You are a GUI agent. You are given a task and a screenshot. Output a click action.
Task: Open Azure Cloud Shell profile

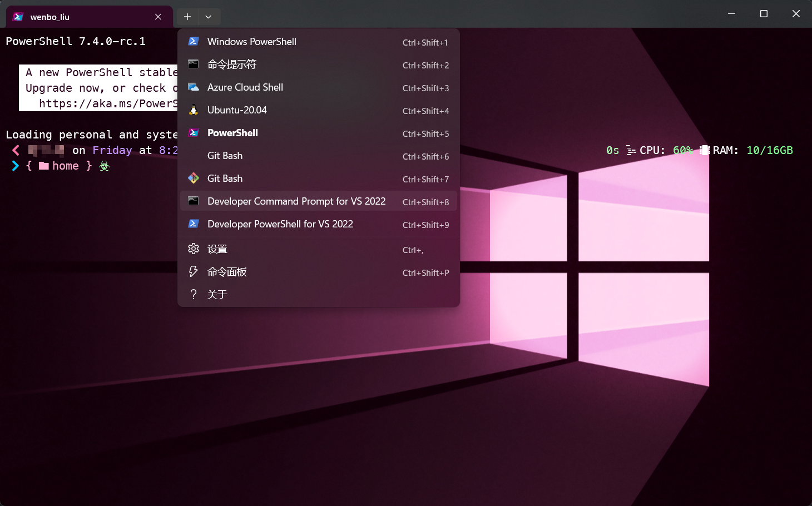pos(319,87)
